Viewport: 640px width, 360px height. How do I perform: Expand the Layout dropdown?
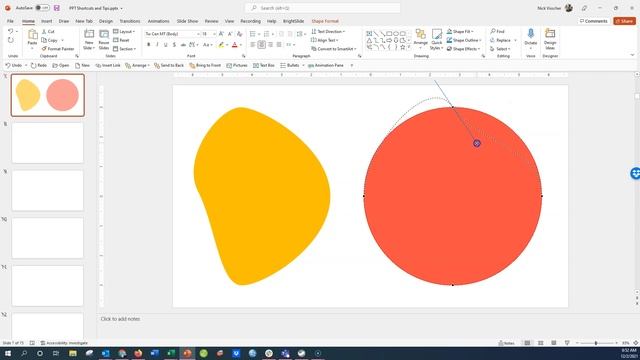[x=124, y=31]
